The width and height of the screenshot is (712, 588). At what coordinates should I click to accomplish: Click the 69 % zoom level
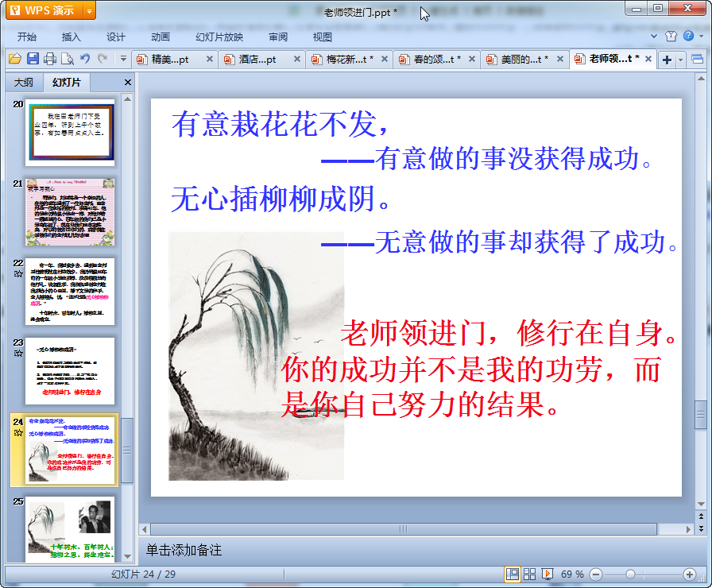click(572, 574)
